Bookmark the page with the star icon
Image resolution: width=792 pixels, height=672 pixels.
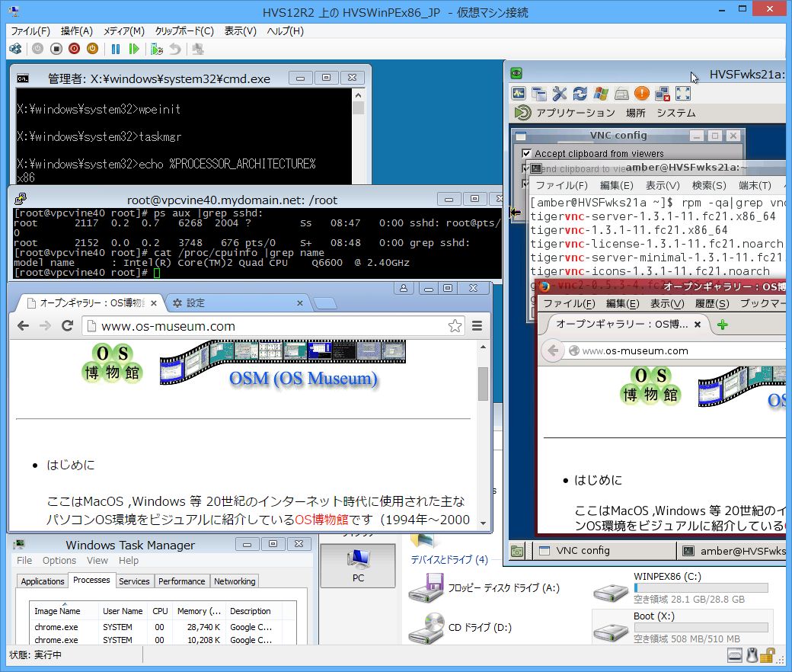pos(455,326)
